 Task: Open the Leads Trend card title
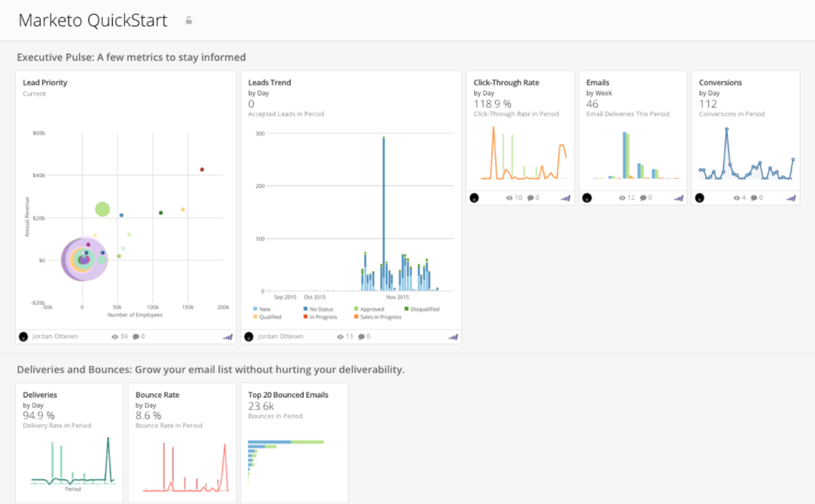click(x=270, y=83)
